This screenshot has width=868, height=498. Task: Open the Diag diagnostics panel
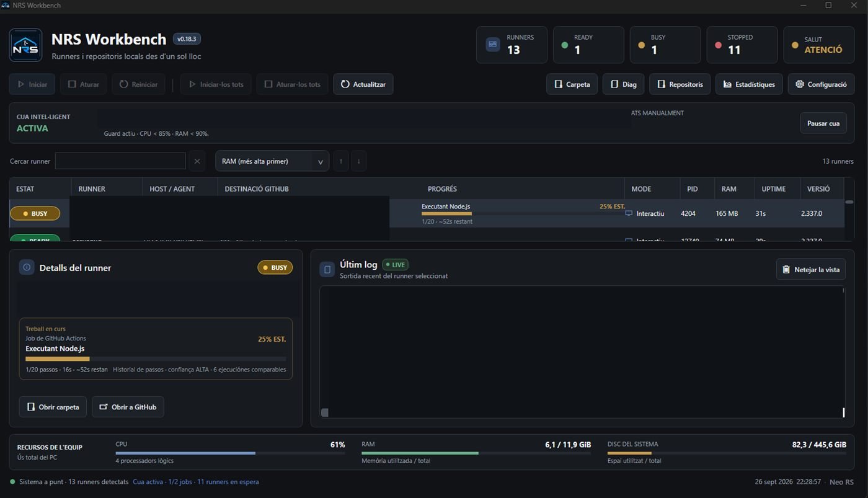point(623,84)
